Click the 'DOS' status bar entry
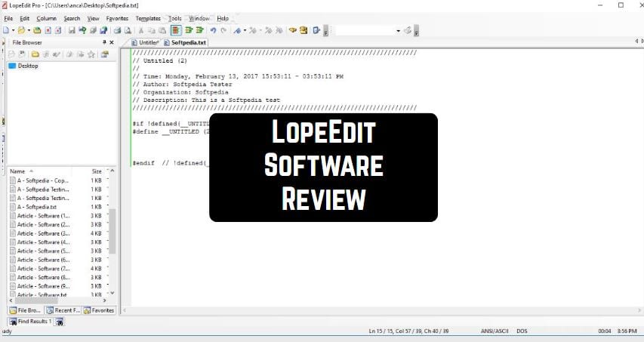The image size is (644, 342). [522, 331]
